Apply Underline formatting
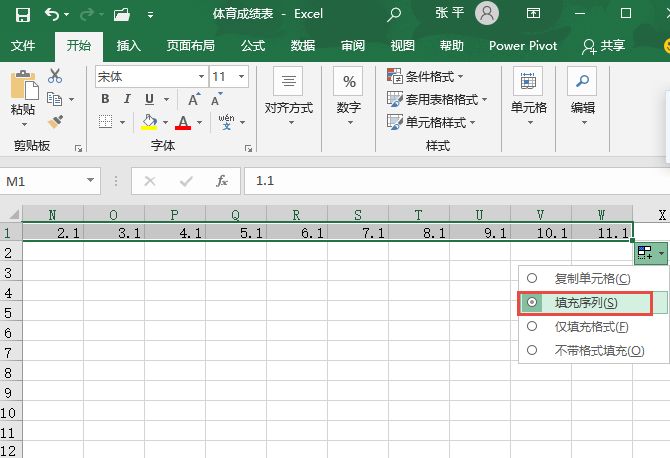The image size is (670, 458). pos(149,99)
